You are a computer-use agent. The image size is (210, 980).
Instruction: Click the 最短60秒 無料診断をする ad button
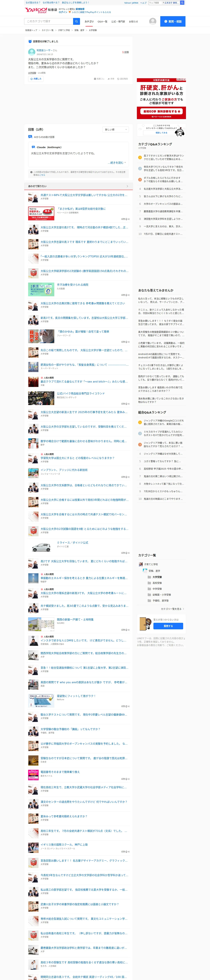(162, 111)
